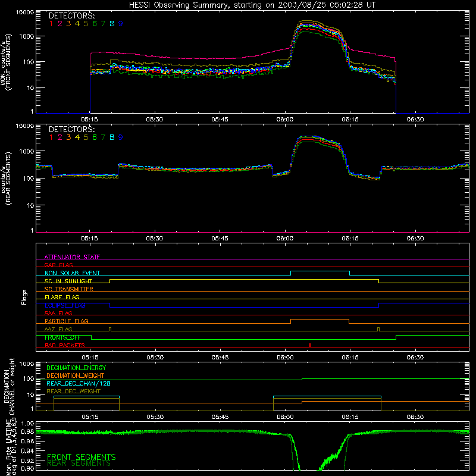Viewport: 476px width, 476px height.
Task: Select detector 2 in front segments legend
Action: click(60, 24)
